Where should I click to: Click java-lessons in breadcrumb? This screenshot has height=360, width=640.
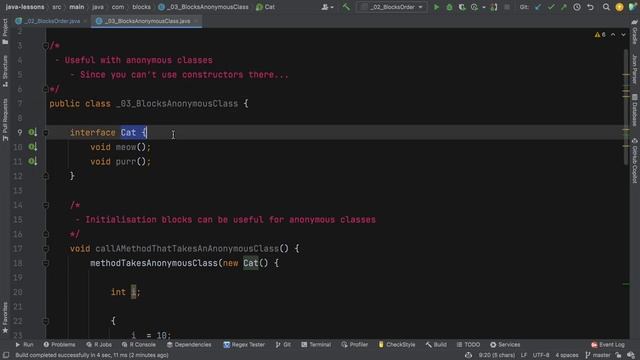pyautogui.click(x=25, y=7)
